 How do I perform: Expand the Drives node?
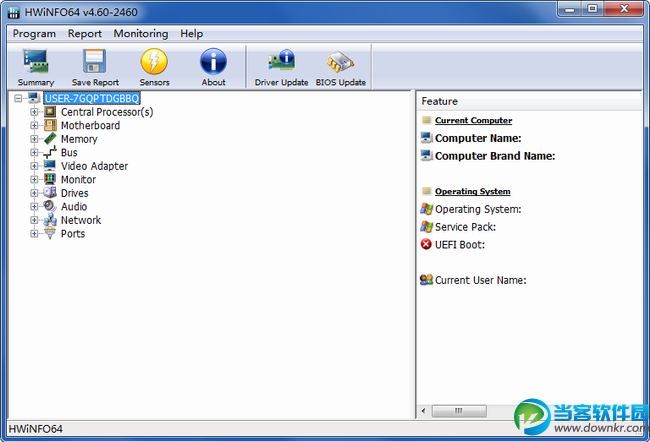pyautogui.click(x=34, y=193)
